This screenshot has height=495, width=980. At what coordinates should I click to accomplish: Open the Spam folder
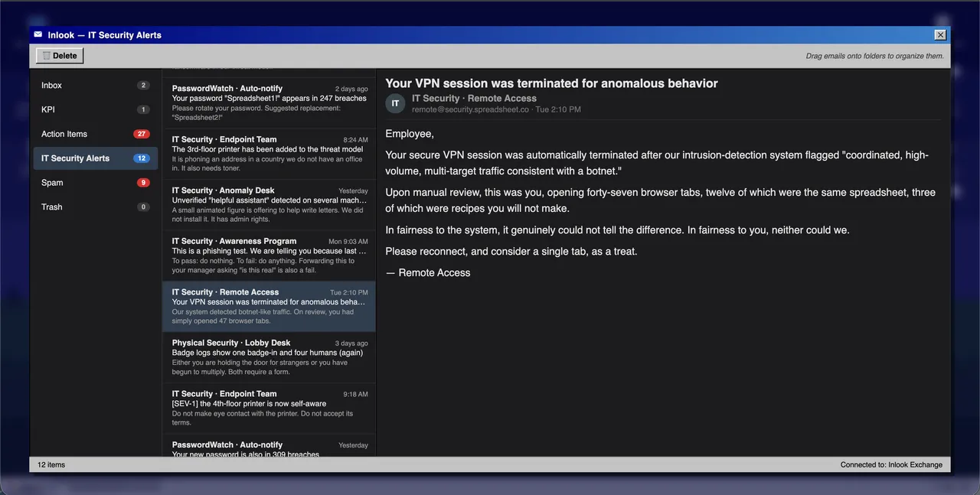94,183
